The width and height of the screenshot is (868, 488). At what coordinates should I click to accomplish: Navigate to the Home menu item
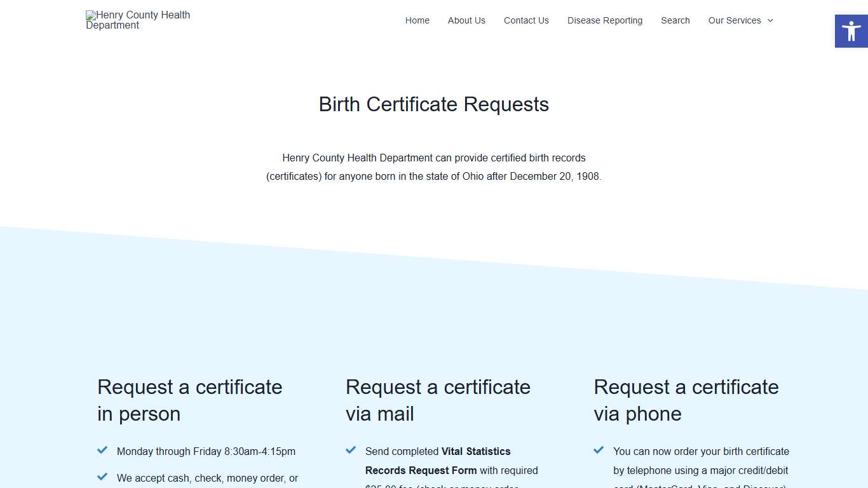pos(417,20)
